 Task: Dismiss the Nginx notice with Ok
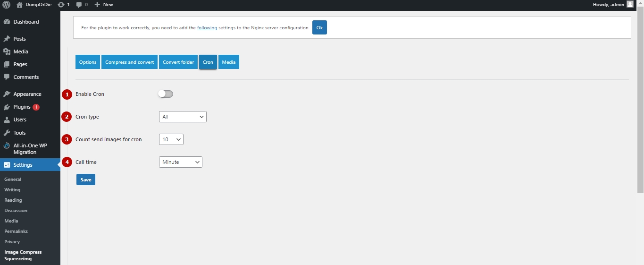coord(319,27)
